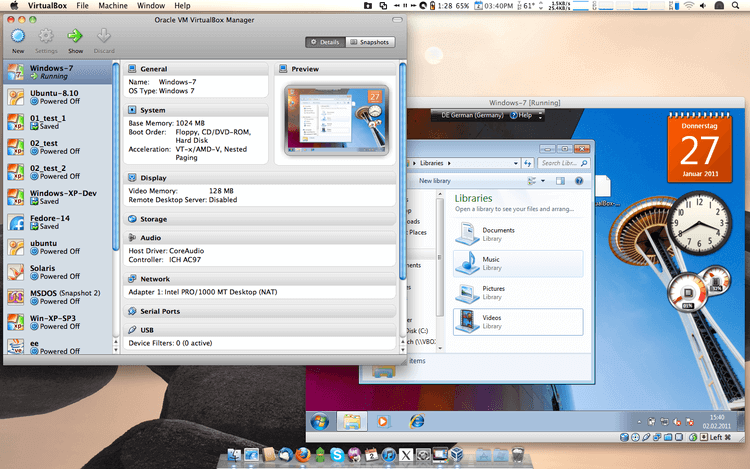Open Internet Explorer from Windows 7 taskbar
This screenshot has width=750, height=469.
414,421
